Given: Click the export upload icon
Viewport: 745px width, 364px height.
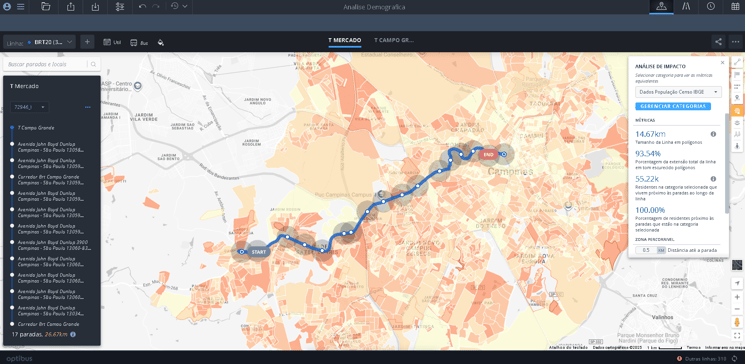Looking at the screenshot, I should [x=71, y=7].
